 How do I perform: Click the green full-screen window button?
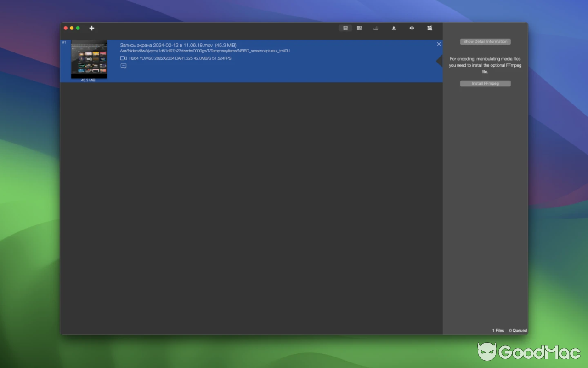pos(78,28)
